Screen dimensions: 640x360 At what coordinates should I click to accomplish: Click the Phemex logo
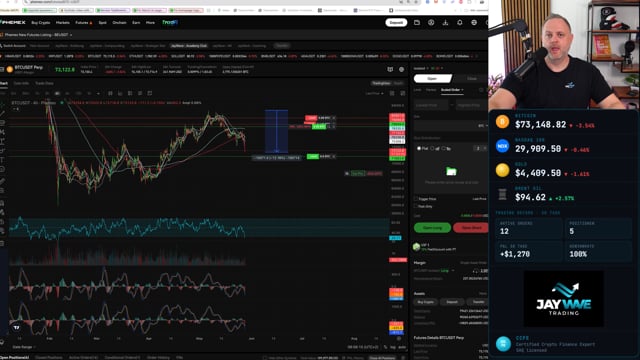point(13,22)
